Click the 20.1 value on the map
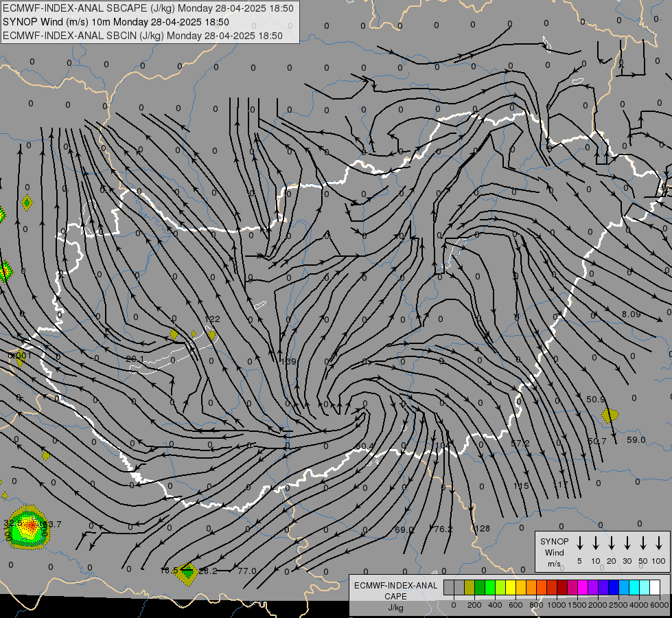Viewport: 672px width, 618px height. 135,358
